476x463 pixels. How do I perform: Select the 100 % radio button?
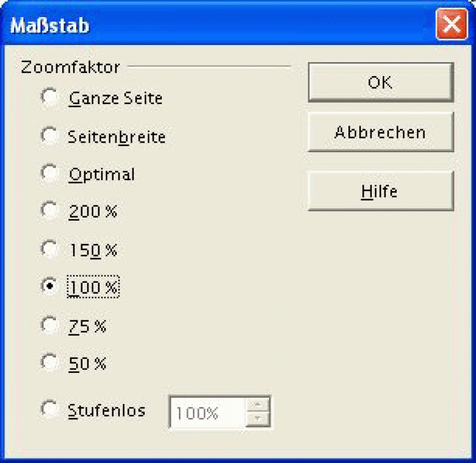pyautogui.click(x=49, y=287)
